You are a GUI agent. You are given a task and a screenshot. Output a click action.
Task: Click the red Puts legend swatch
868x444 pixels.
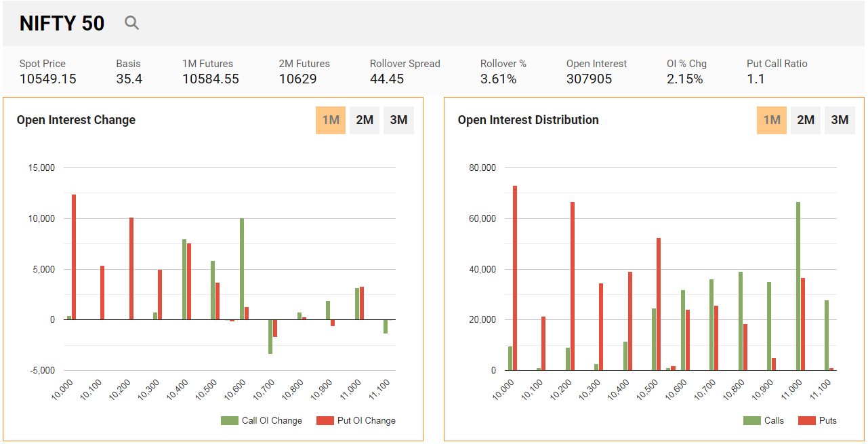click(806, 420)
